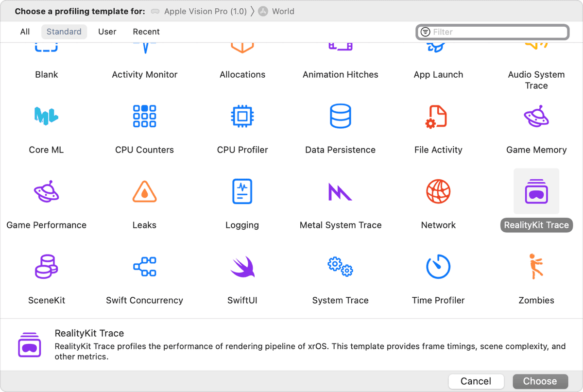
Task: Open the Apple Vision Pro device selector
Action: [199, 11]
